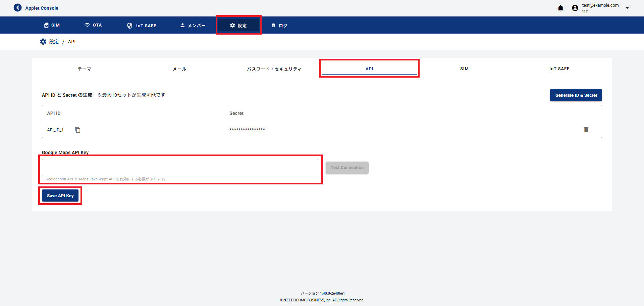
Task: Open the NTT DOCOMO BUSINESS copyright link
Action: [322, 300]
